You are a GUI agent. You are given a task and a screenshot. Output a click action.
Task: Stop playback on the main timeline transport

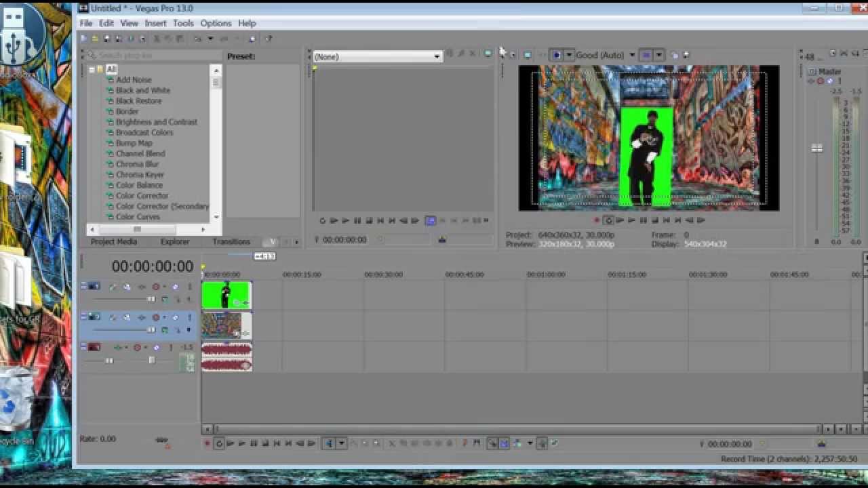click(266, 443)
